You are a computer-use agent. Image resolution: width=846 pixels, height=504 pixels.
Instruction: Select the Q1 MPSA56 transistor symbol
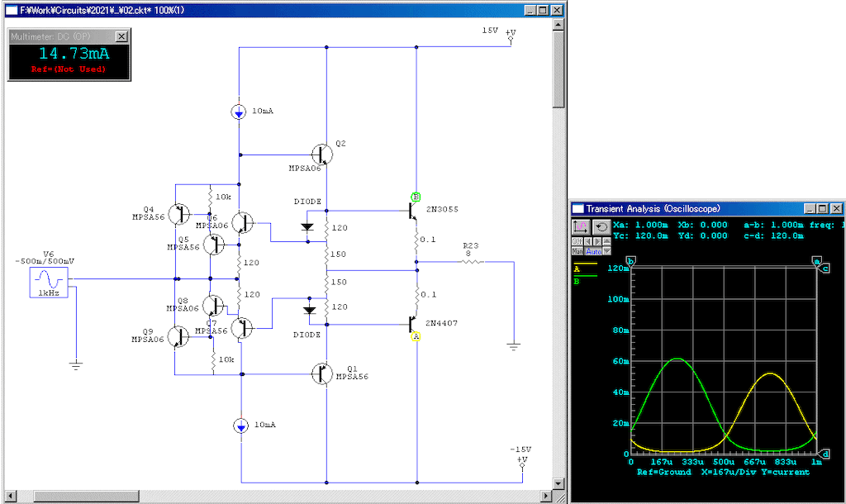tap(323, 373)
